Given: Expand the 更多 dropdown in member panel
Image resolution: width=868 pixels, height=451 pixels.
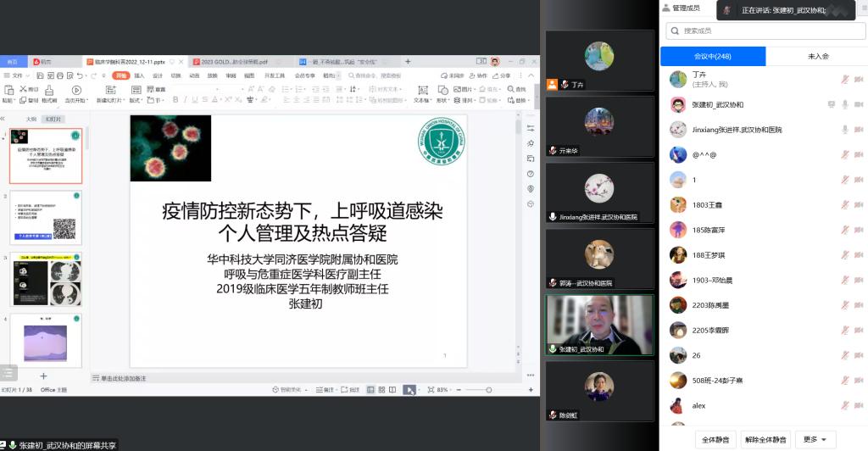Looking at the screenshot, I should [815, 439].
